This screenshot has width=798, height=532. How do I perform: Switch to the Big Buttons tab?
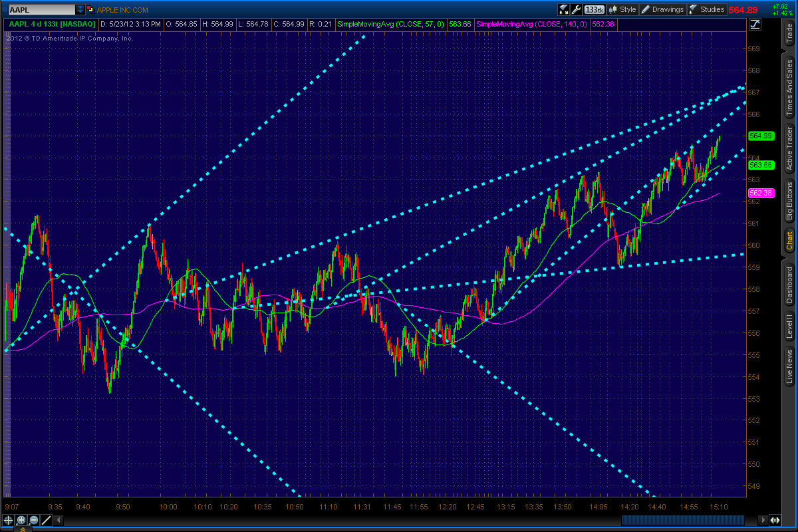tap(789, 202)
